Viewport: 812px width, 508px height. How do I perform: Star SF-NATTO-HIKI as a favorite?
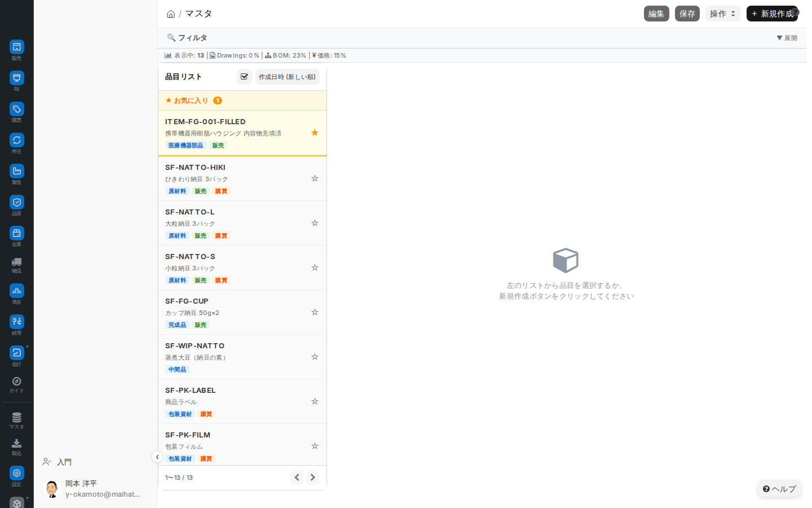coord(315,178)
